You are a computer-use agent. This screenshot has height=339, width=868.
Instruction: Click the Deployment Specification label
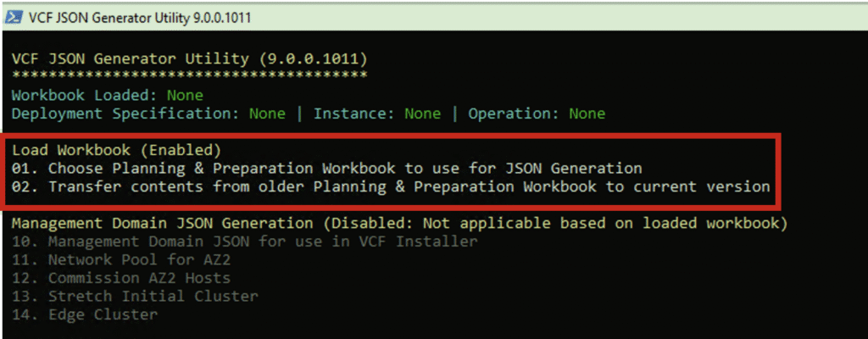pos(126,114)
